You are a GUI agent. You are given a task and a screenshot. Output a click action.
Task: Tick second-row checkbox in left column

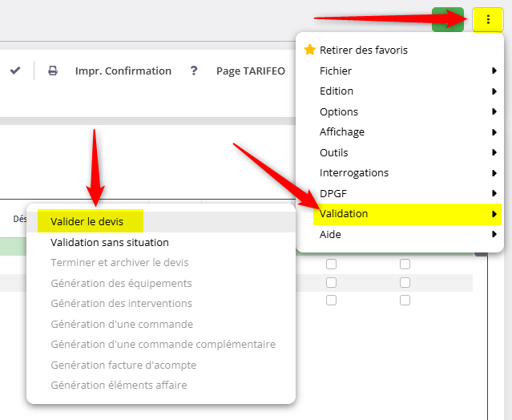[x=331, y=282]
